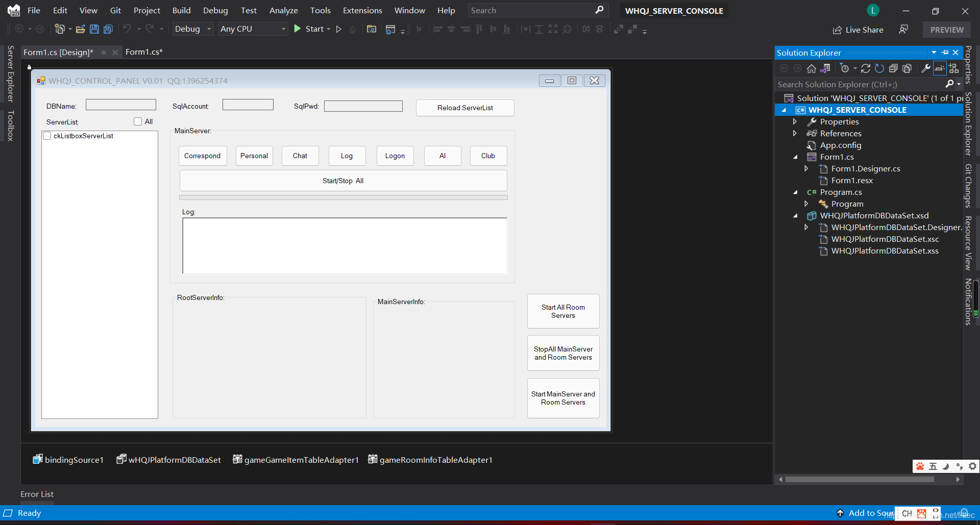Open the Server Explorer side tab
Screen dimensions: 980x525
10,74
